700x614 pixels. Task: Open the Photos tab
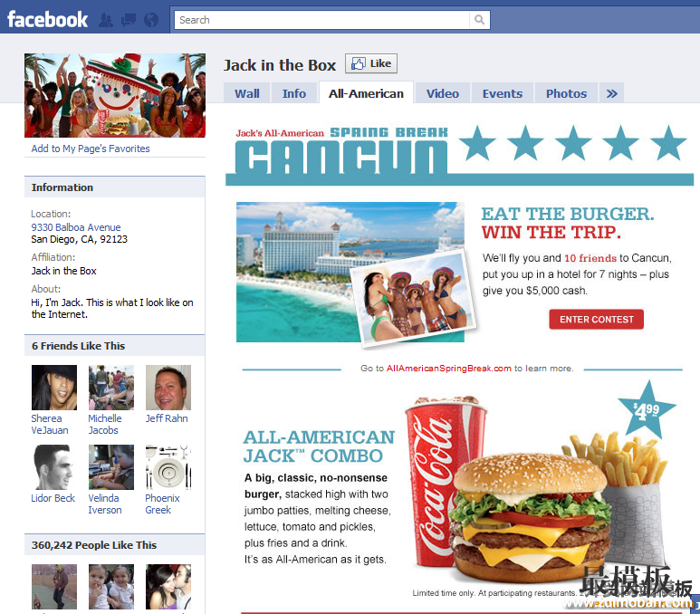pos(566,93)
